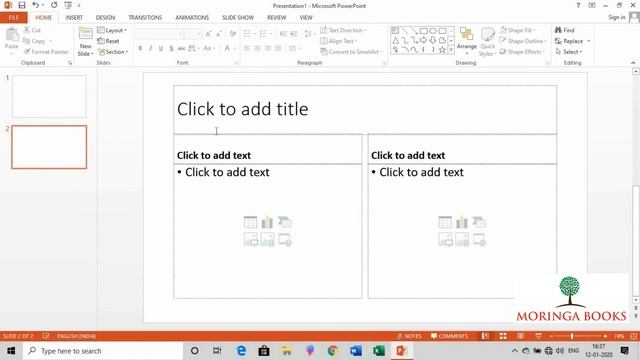Click Pictures icon in left placeholder

click(x=250, y=240)
